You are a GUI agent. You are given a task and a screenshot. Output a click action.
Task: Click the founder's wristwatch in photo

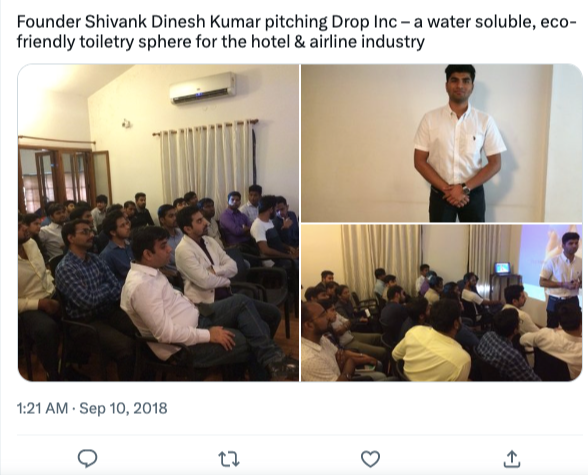465,189
